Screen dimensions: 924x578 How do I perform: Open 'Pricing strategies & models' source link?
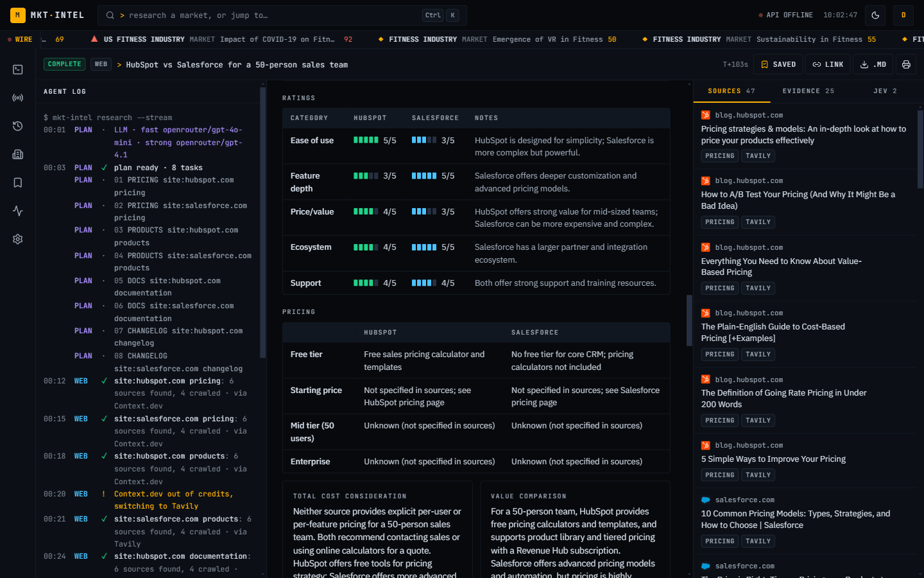[x=803, y=135]
